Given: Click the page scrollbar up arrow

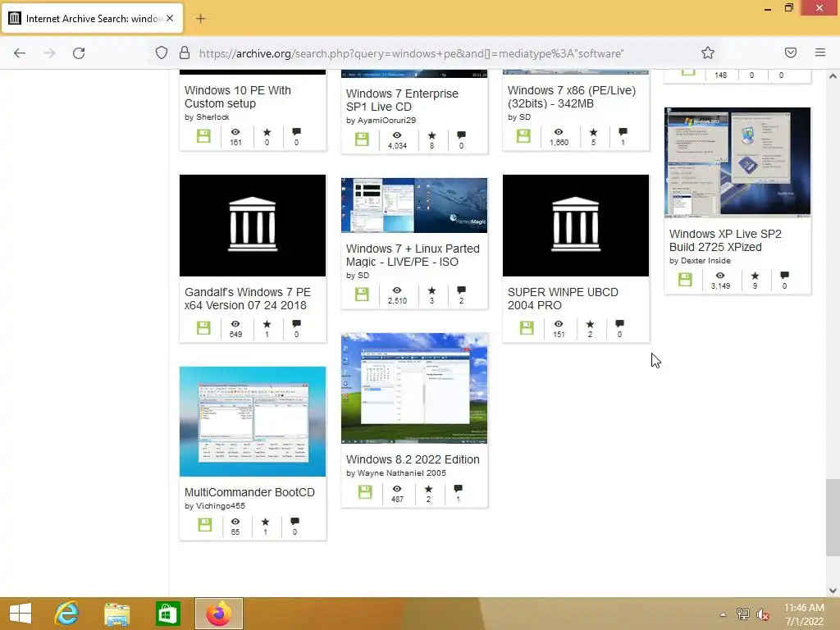Looking at the screenshot, I should (x=833, y=76).
